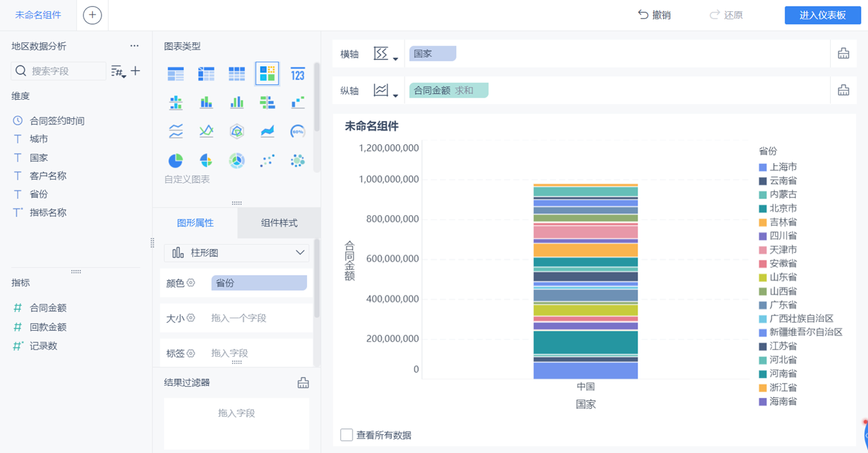Open 地区数据分析 more options menu

click(134, 46)
